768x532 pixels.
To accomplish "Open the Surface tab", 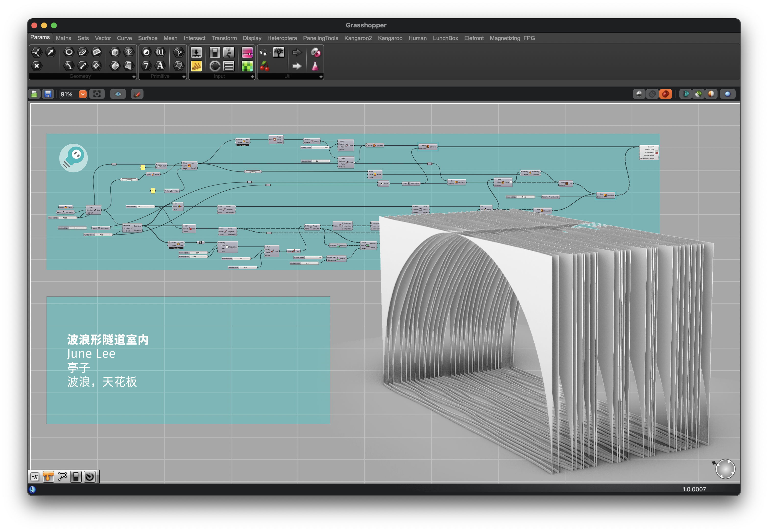I will coord(147,38).
